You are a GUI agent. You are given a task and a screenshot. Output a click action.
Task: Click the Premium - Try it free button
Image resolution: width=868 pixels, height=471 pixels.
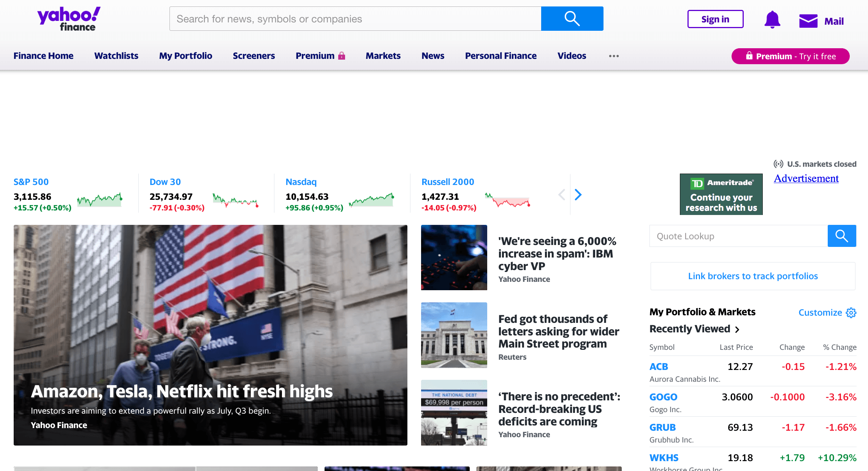coord(790,56)
